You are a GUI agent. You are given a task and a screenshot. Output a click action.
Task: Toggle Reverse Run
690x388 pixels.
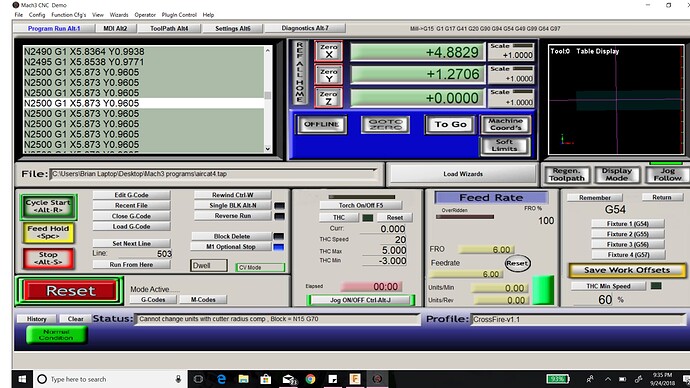[x=232, y=216]
